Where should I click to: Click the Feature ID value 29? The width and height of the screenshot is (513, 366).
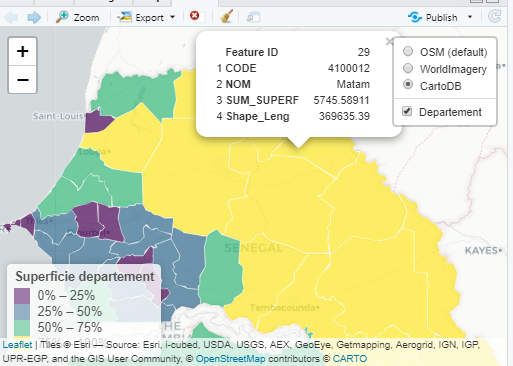pyautogui.click(x=364, y=52)
